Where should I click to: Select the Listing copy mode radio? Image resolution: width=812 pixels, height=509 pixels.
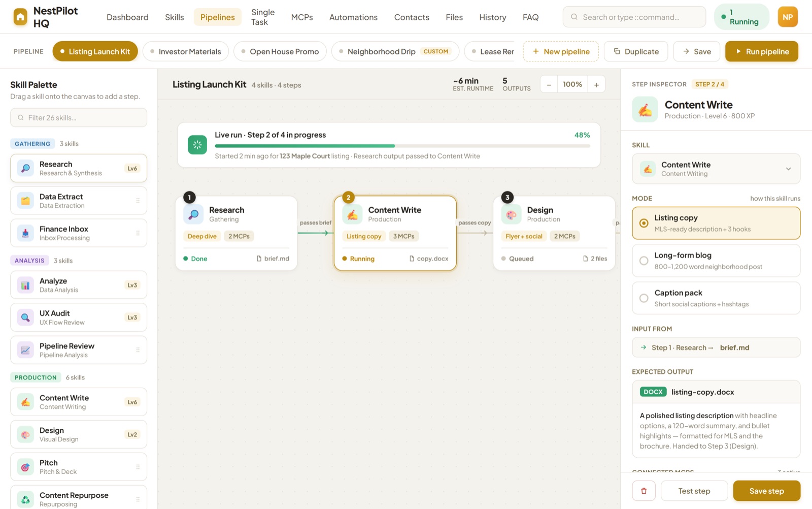point(644,223)
